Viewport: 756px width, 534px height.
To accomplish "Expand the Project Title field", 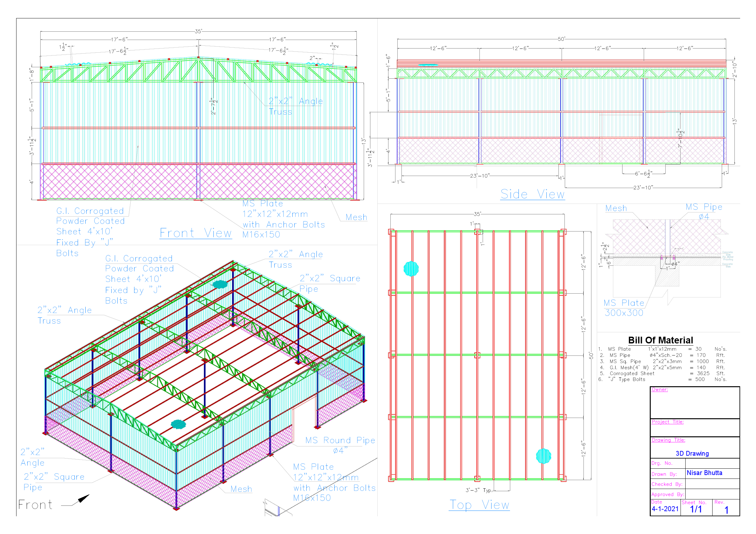I will pos(668,422).
